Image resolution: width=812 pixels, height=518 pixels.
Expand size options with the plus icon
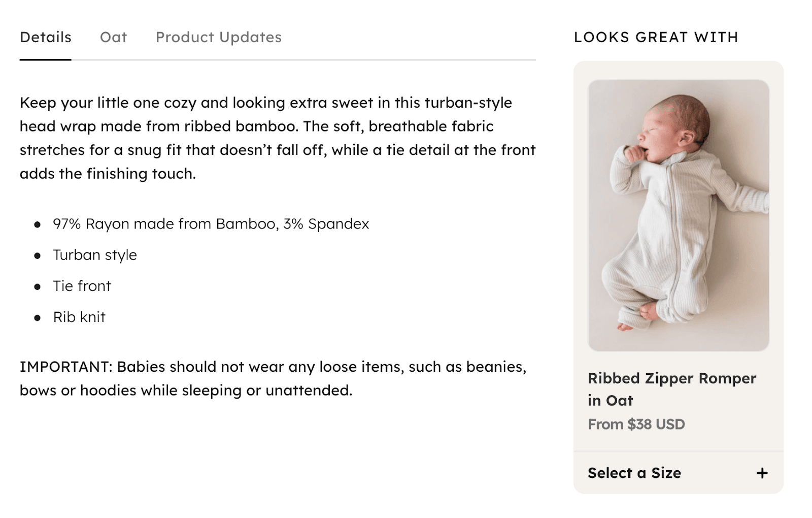tap(762, 473)
